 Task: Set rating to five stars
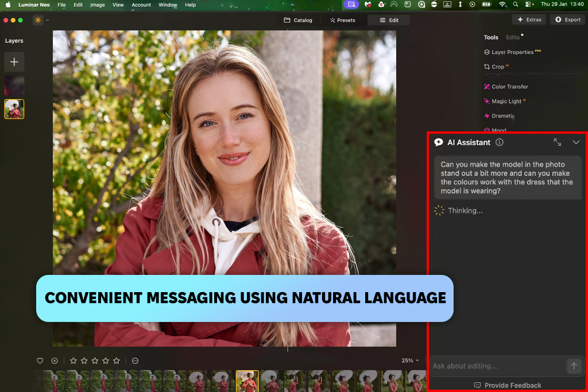[x=117, y=361]
